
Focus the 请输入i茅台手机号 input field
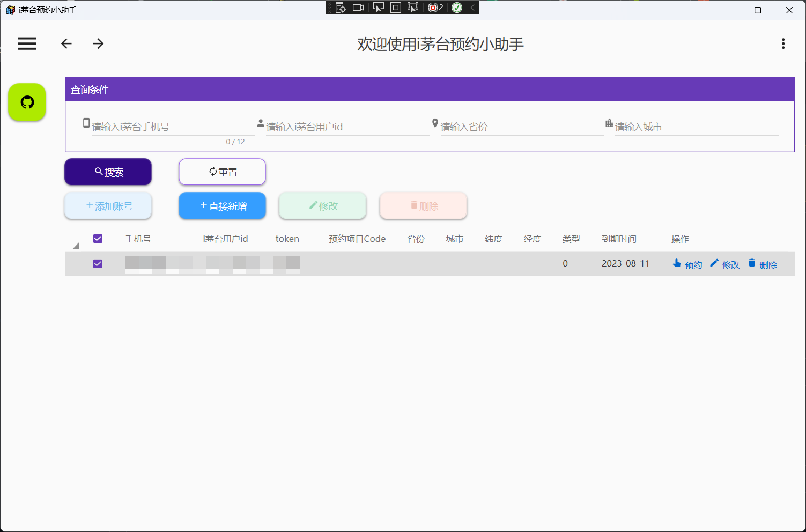point(173,127)
